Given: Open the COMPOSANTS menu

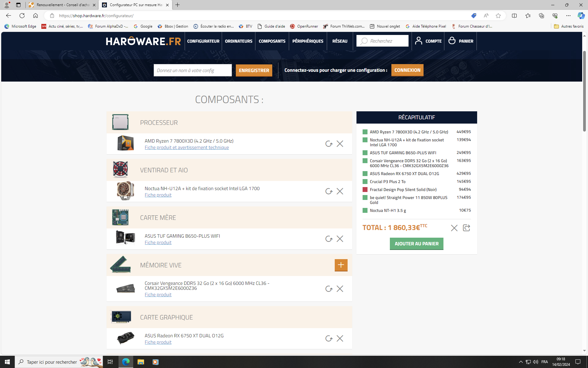Looking at the screenshot, I should 272,41.
